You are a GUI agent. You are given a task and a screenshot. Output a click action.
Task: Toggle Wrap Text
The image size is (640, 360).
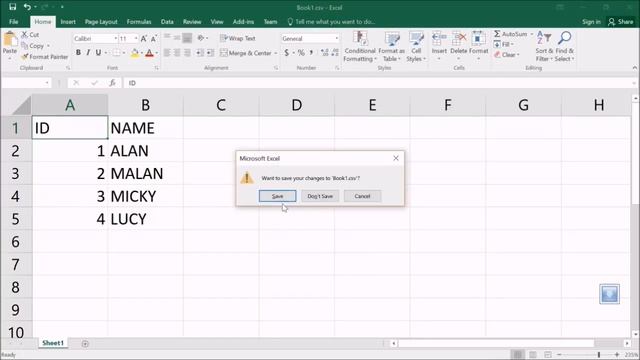pos(238,38)
